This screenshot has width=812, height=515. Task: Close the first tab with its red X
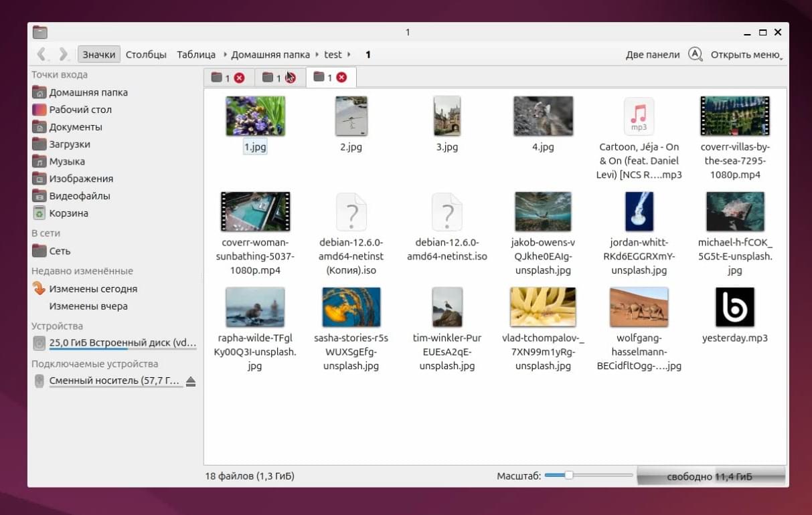point(240,78)
